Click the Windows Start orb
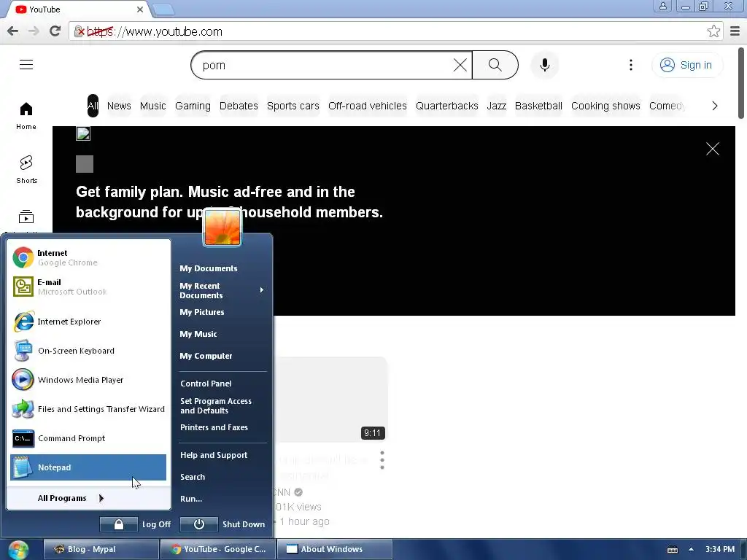 (18, 550)
